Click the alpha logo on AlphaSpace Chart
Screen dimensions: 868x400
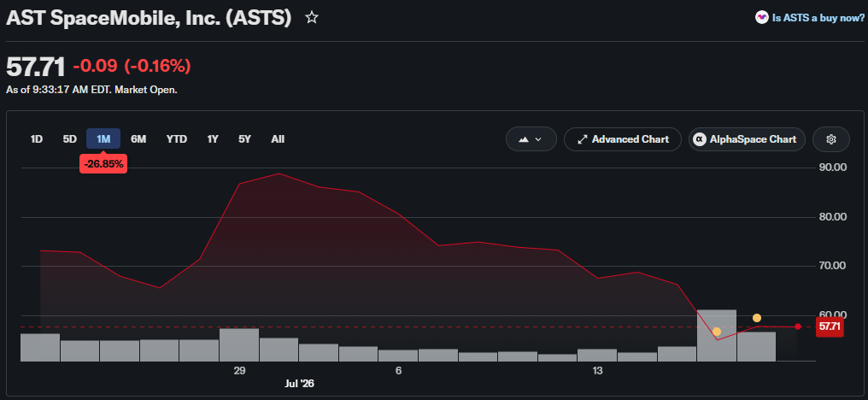click(701, 139)
